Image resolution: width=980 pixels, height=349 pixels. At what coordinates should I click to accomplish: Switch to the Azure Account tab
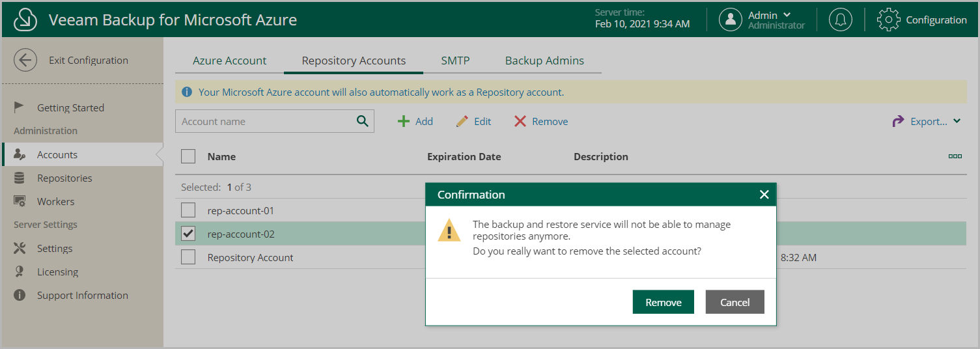click(229, 61)
